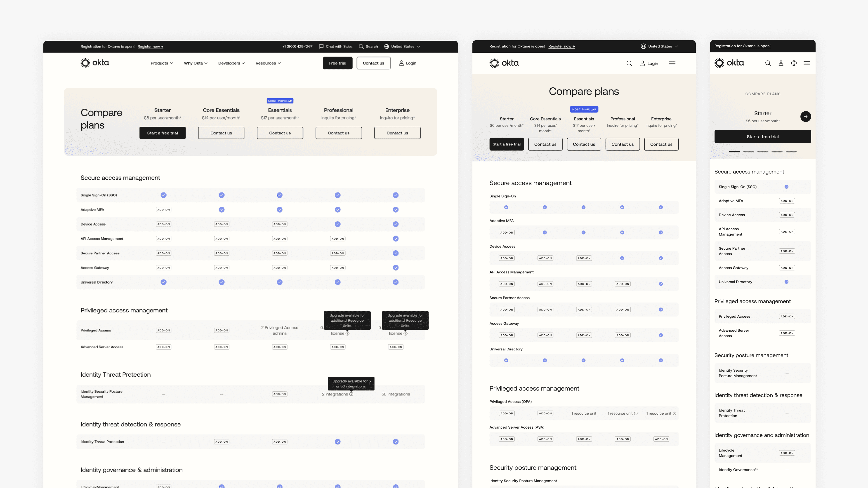Click the search magnifier icon in tablet header

tap(629, 63)
